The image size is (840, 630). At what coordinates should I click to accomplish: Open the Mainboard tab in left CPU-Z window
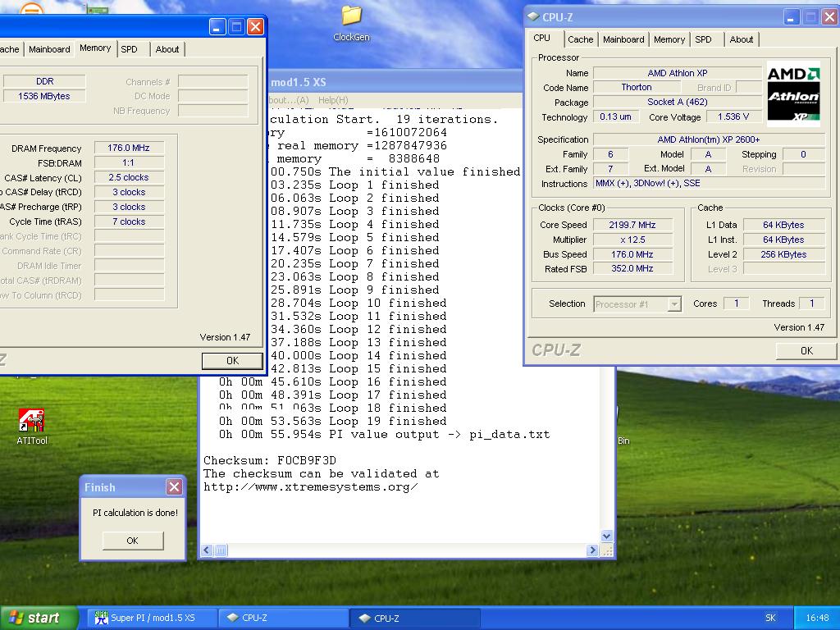coord(49,49)
